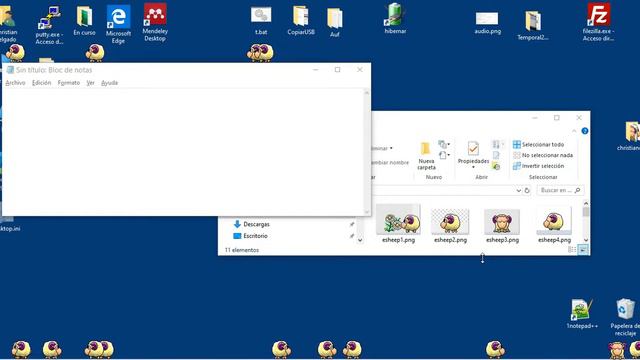Click magnifier icon in Buscar field
640x360 pixels.
577,190
